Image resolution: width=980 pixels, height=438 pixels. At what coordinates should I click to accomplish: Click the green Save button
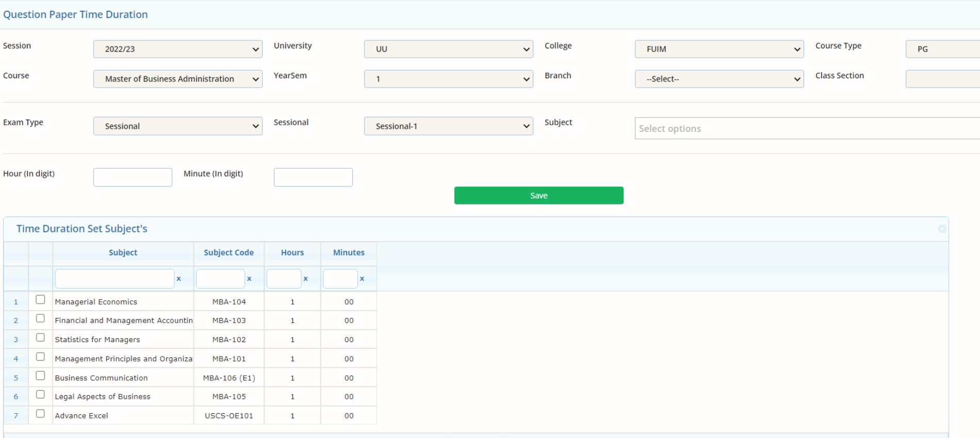538,195
